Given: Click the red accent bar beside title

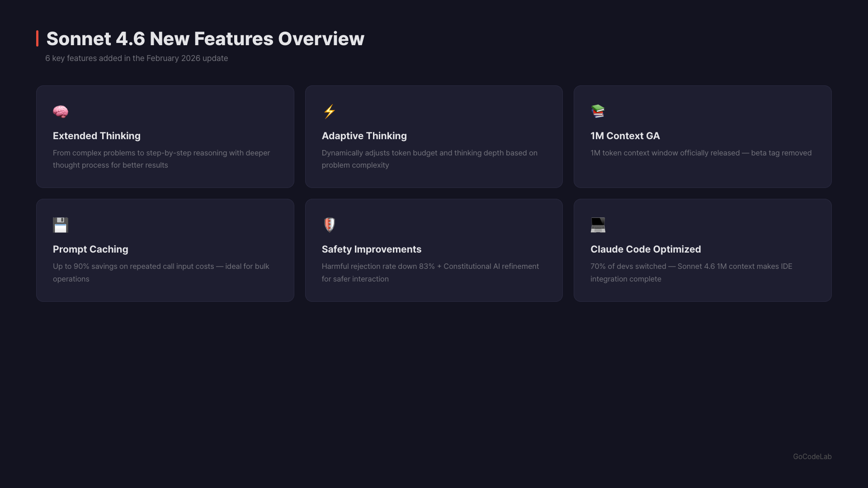Looking at the screenshot, I should [38, 38].
